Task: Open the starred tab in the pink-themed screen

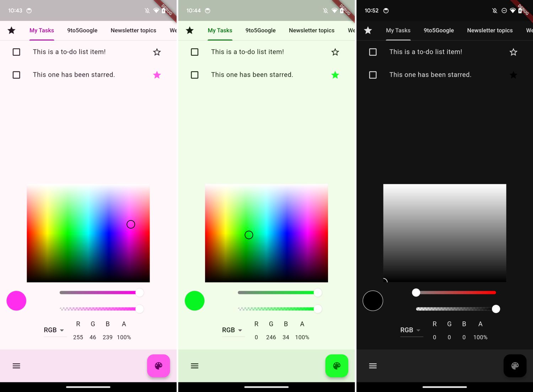Action: [11, 31]
